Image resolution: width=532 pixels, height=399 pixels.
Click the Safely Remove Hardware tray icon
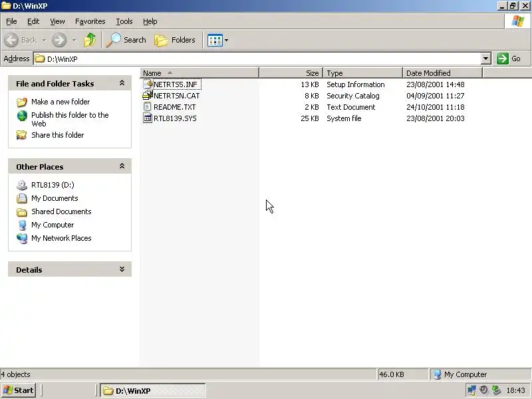(496, 390)
